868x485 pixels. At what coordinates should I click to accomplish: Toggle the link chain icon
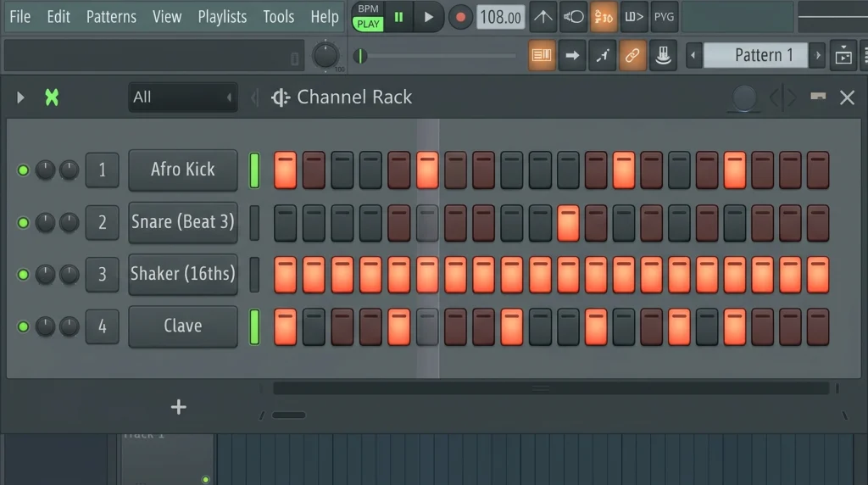coord(632,55)
